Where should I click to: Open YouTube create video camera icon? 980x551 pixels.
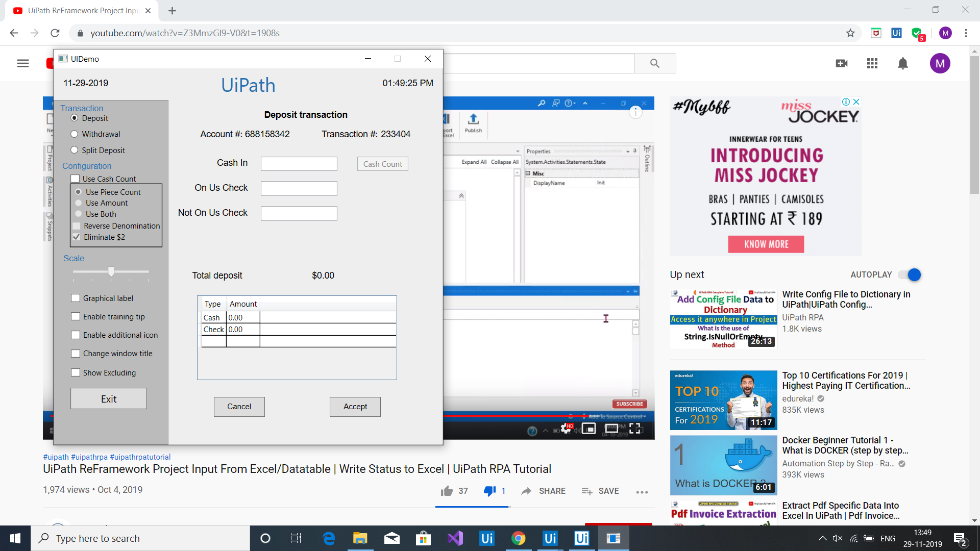click(842, 63)
